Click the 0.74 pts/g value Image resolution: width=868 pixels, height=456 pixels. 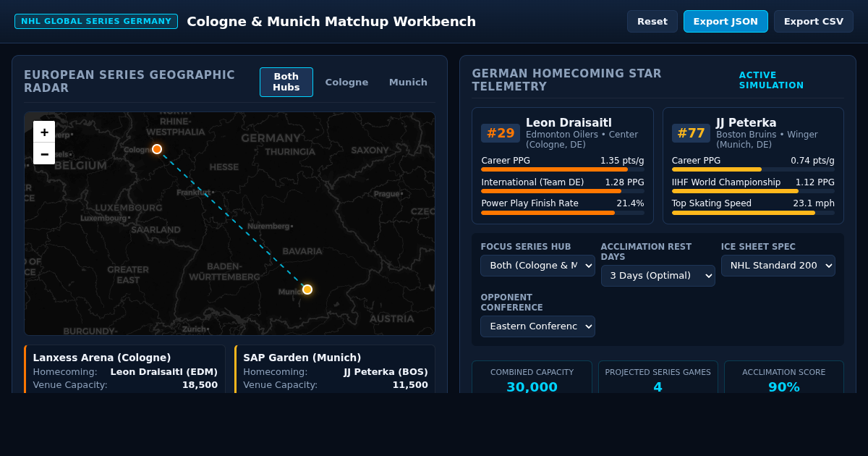(812, 161)
